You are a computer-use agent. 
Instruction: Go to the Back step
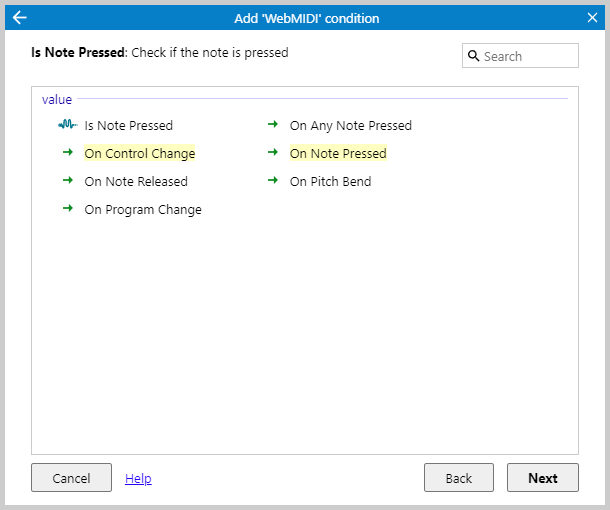pyautogui.click(x=459, y=478)
